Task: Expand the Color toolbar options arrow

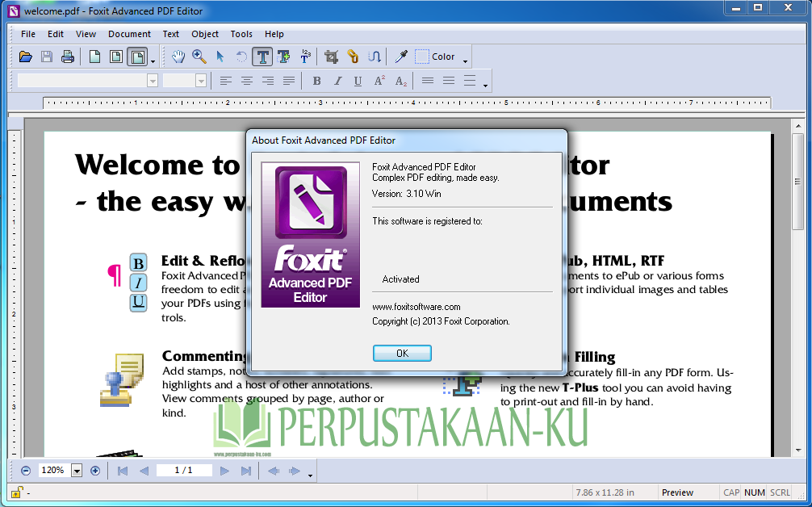Action: coord(465,61)
